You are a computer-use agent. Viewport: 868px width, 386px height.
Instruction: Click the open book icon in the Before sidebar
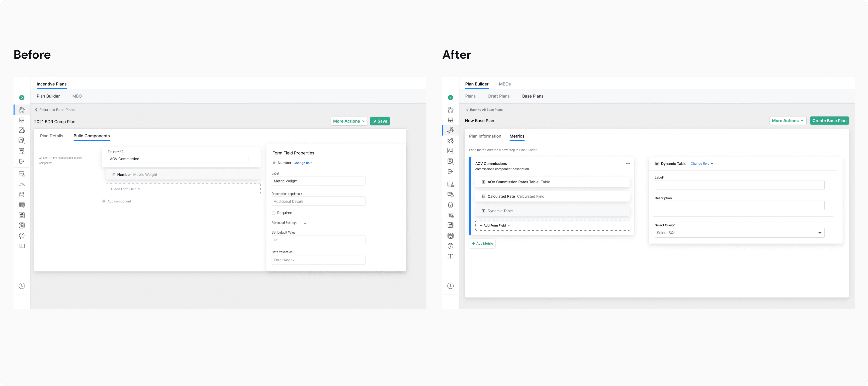click(x=22, y=246)
